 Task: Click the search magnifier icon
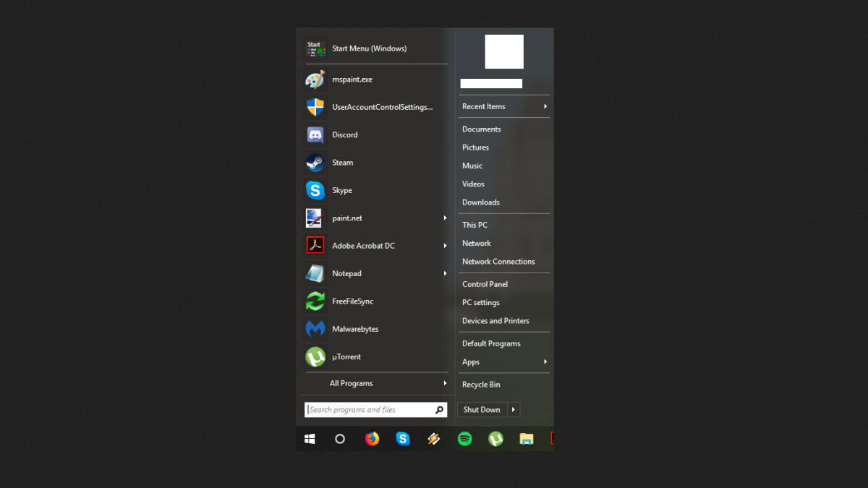[439, 410]
